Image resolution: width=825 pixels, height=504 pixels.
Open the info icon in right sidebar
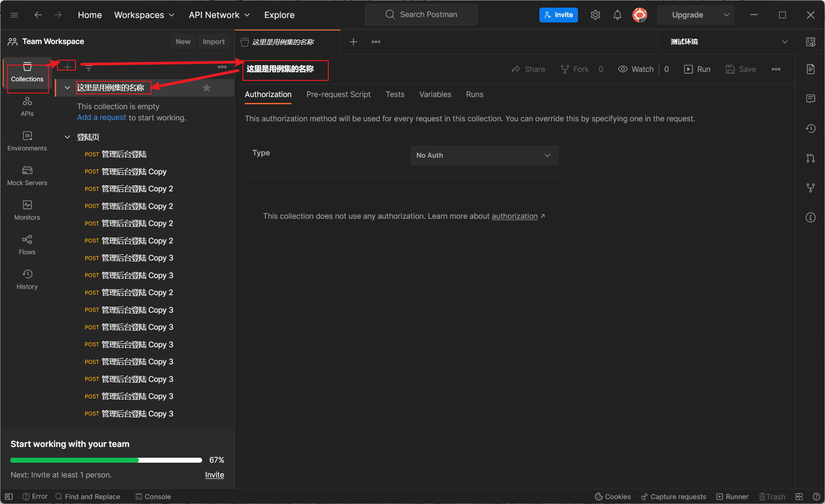click(810, 217)
